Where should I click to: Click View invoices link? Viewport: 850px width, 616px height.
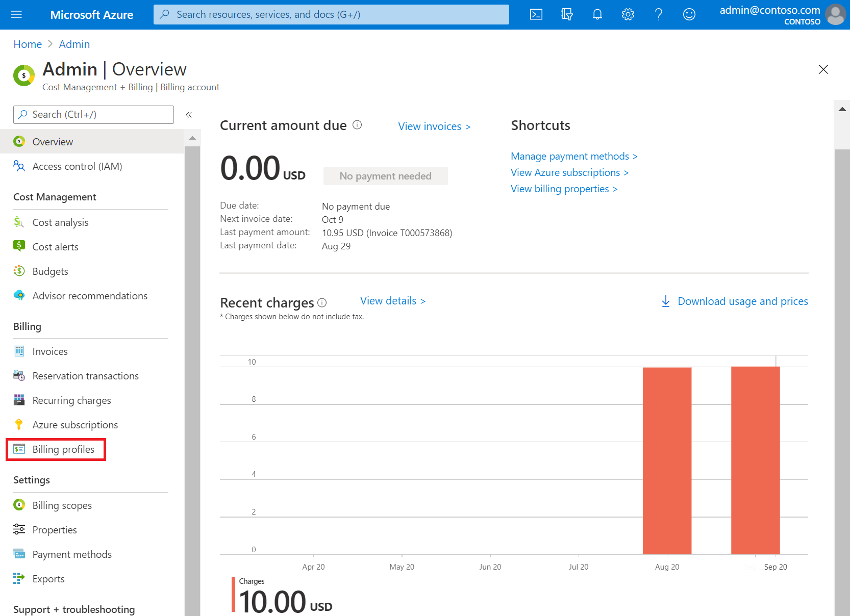pos(434,126)
